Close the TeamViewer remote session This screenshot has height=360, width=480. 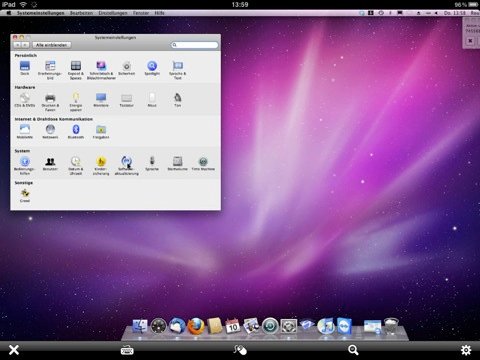[14, 350]
